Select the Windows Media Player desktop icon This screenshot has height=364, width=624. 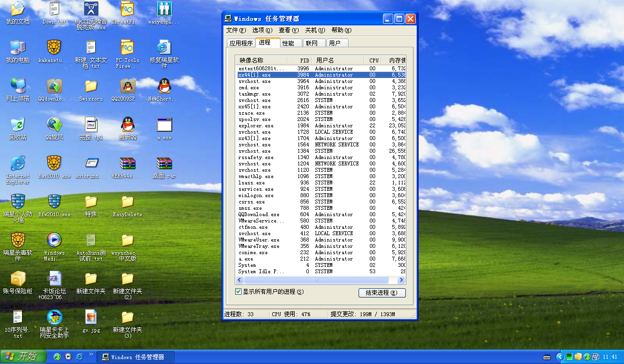coord(54,240)
